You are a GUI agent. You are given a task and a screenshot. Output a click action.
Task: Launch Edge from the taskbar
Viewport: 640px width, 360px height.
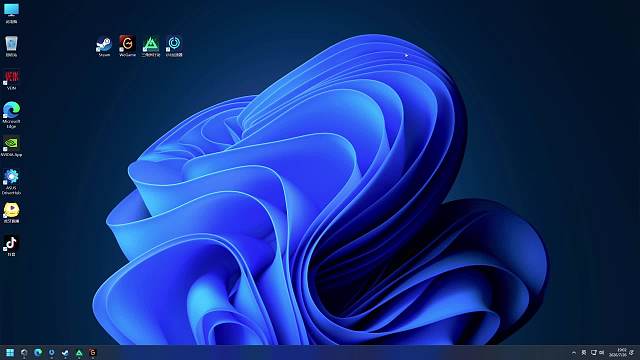38,353
